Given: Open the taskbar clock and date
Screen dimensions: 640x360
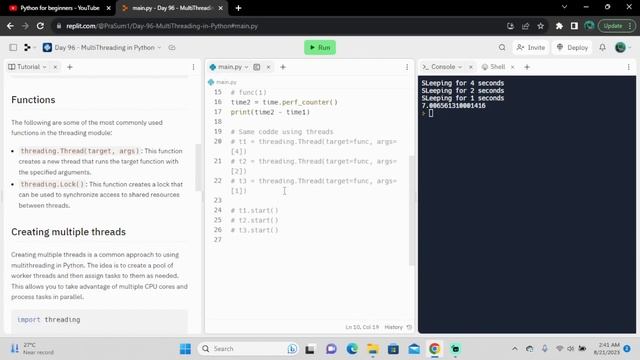Looking at the screenshot, I should point(607,349).
